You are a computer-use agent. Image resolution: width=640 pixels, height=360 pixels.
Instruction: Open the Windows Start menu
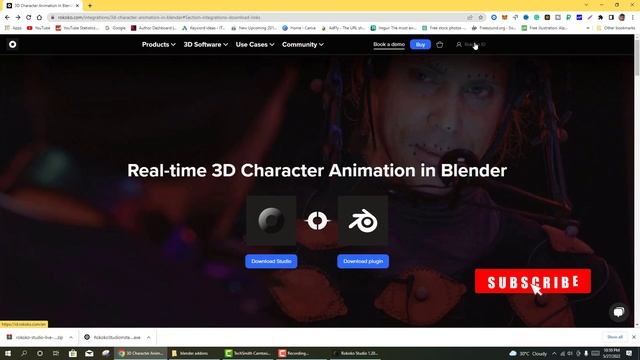click(x=8, y=353)
